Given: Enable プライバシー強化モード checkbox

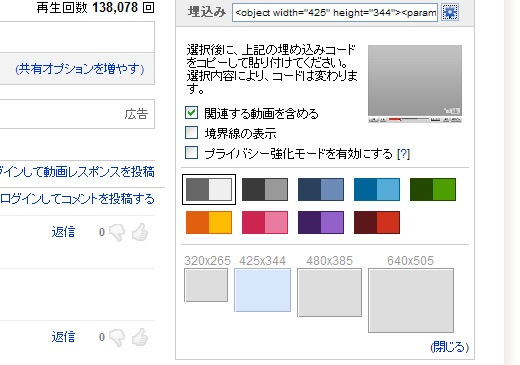Looking at the screenshot, I should point(191,153).
